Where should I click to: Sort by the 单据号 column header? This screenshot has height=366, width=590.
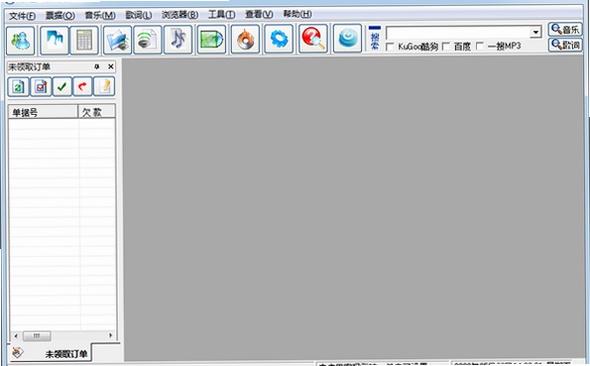43,112
